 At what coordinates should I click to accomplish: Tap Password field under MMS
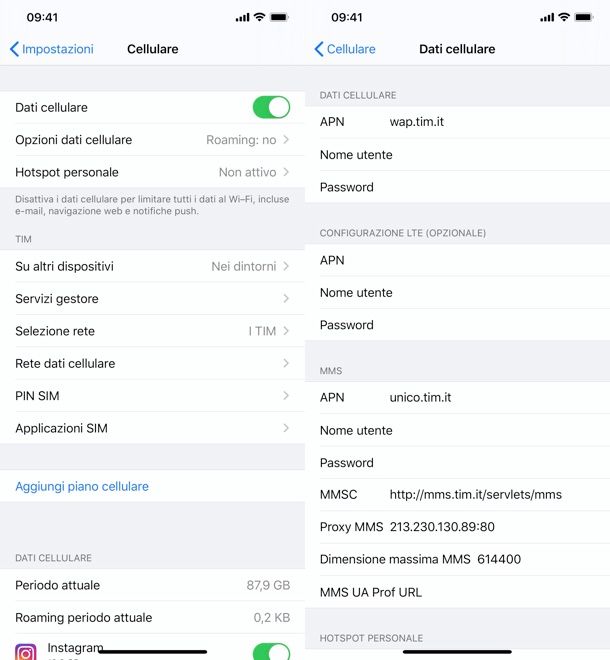pos(457,463)
